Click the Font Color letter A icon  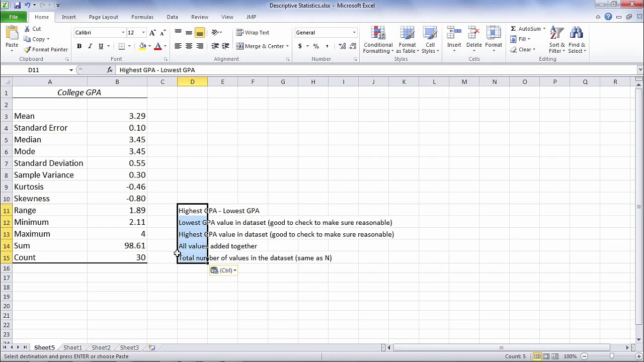pyautogui.click(x=157, y=46)
